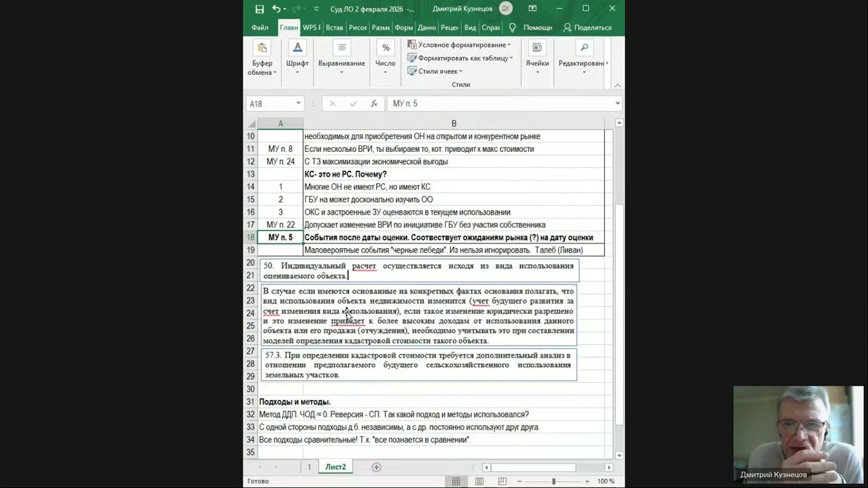This screenshot has height=488, width=868.
Task: Click the Name Box showing A18
Action: [x=270, y=104]
